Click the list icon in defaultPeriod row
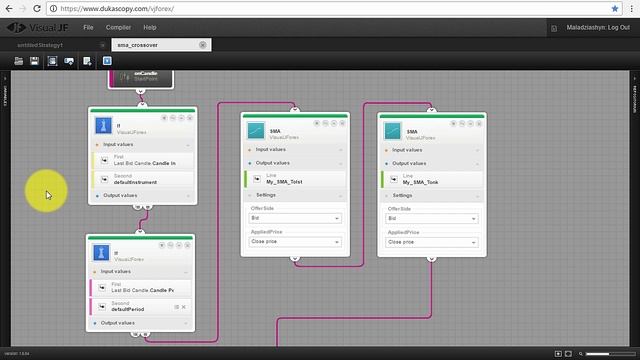 point(177,307)
